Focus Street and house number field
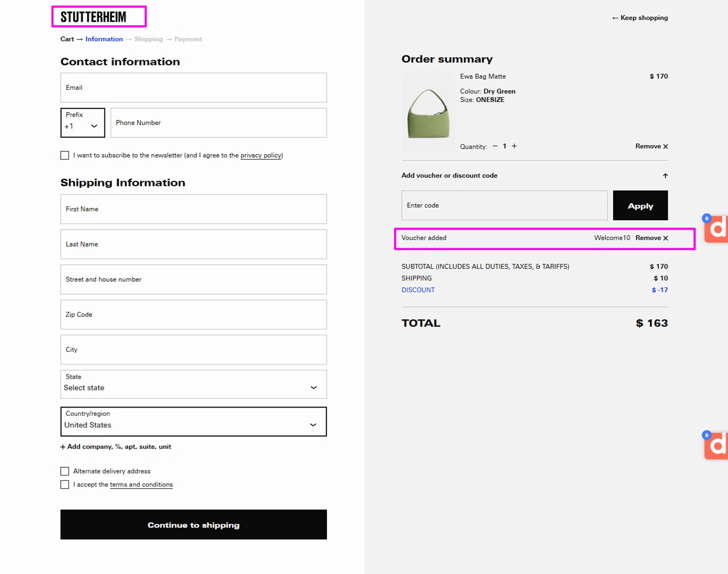Viewport: 728px width, 574px height. tap(194, 279)
